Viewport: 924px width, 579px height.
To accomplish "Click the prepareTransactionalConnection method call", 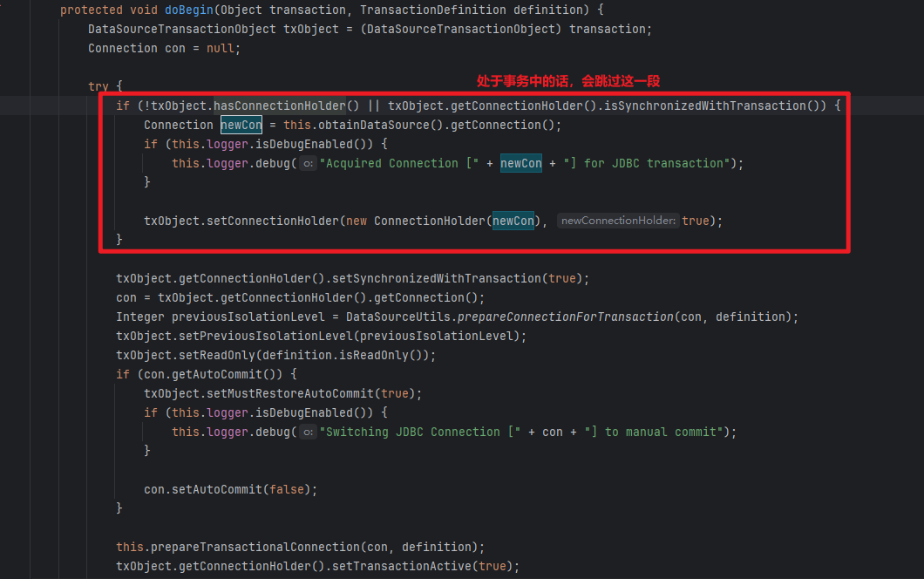I will click(255, 547).
